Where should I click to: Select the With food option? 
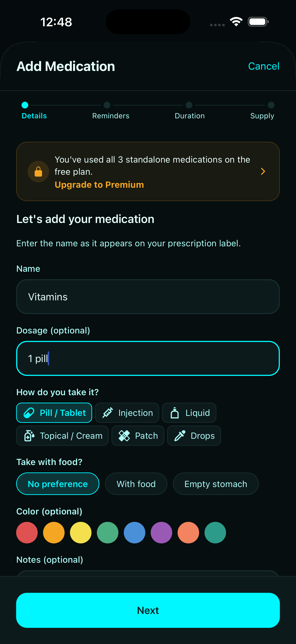(x=136, y=483)
